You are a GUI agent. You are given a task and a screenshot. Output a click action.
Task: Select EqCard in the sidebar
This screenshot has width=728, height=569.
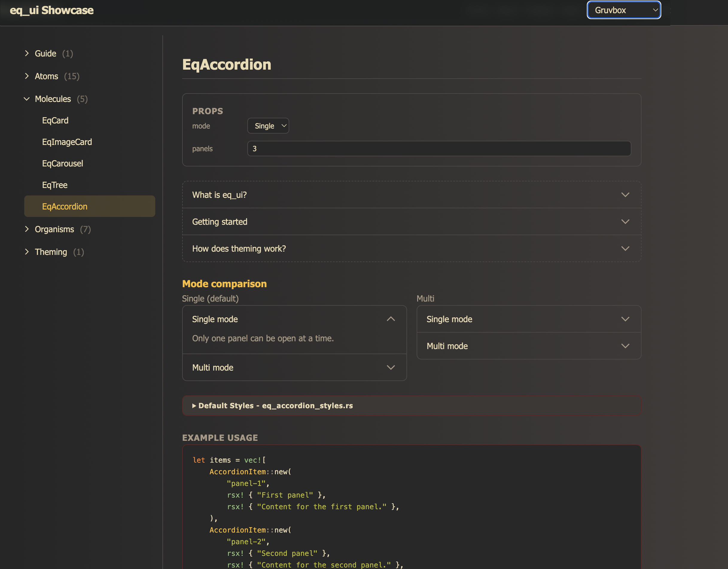coord(55,120)
